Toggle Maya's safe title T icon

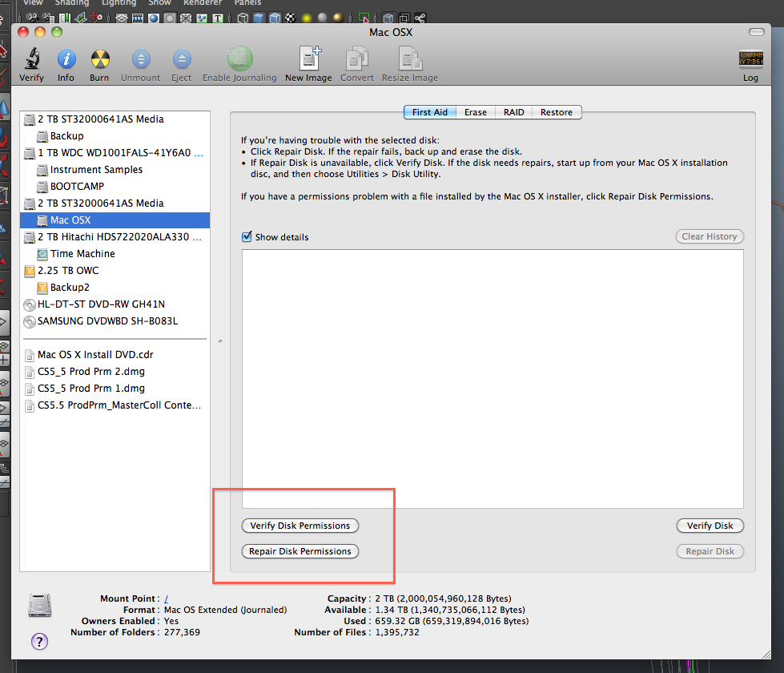pyautogui.click(x=218, y=18)
